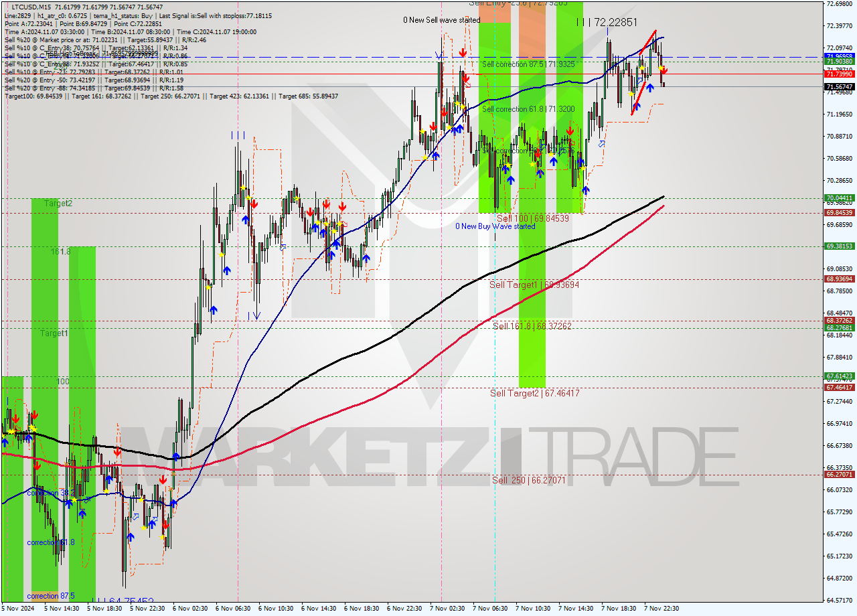Click the 'Sell Target2 | 67.46417' label
Viewport: 857px width, 616px height.
(535, 393)
